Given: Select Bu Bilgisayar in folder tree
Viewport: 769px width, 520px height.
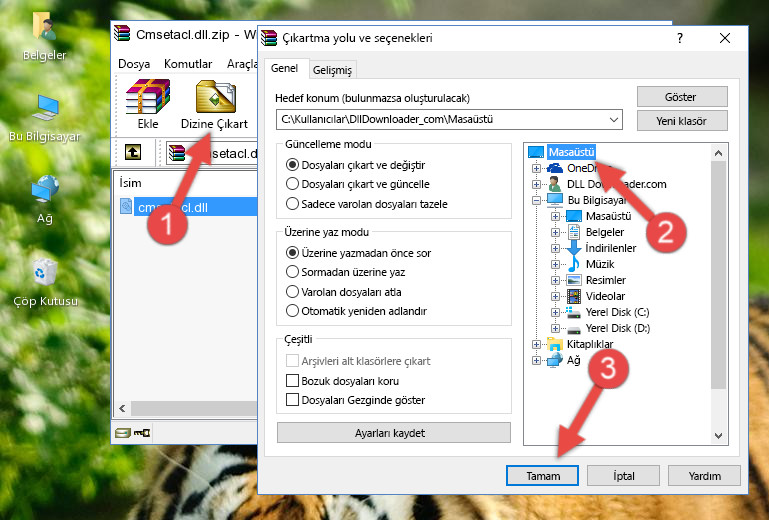Looking at the screenshot, I should 596,200.
